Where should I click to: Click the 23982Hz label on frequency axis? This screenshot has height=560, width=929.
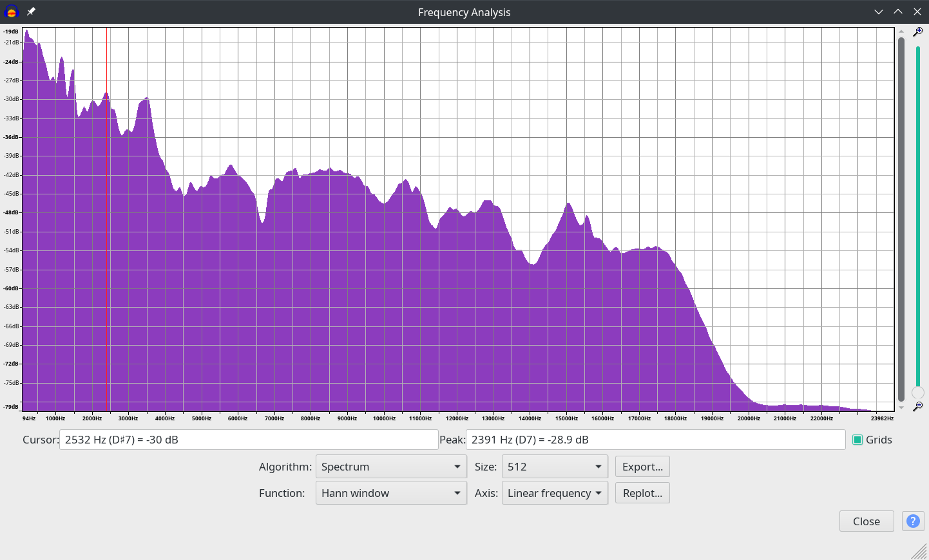(x=882, y=418)
